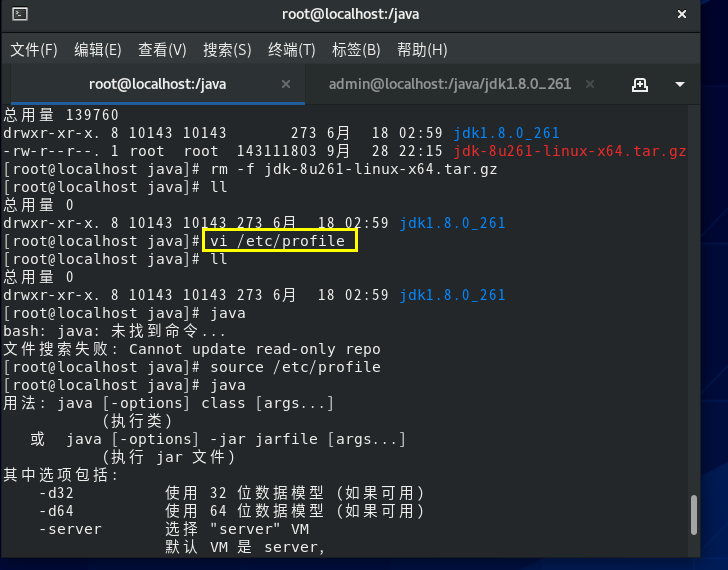
Task: Click the 'Cannot update read-only repo' text
Action: tap(254, 349)
